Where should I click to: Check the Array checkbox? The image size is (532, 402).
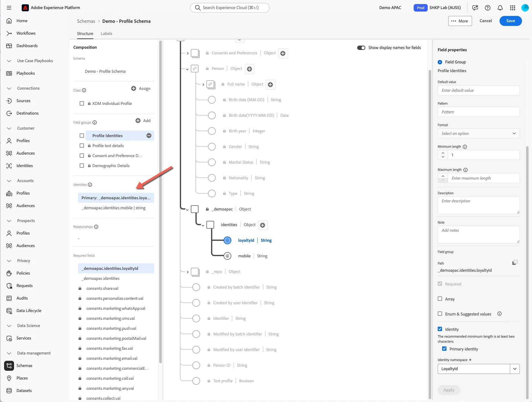440,299
